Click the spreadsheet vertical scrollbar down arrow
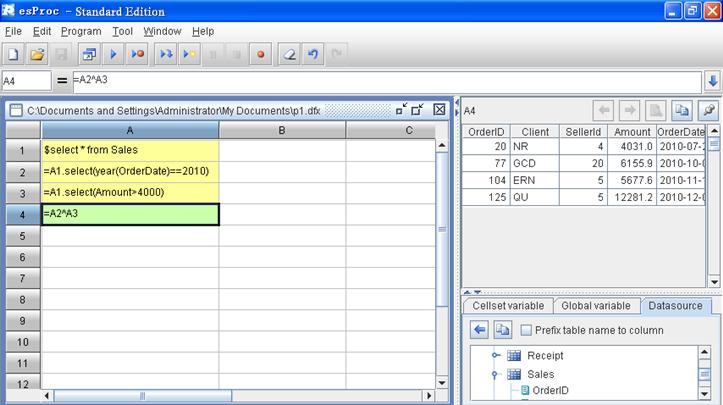 point(442,394)
